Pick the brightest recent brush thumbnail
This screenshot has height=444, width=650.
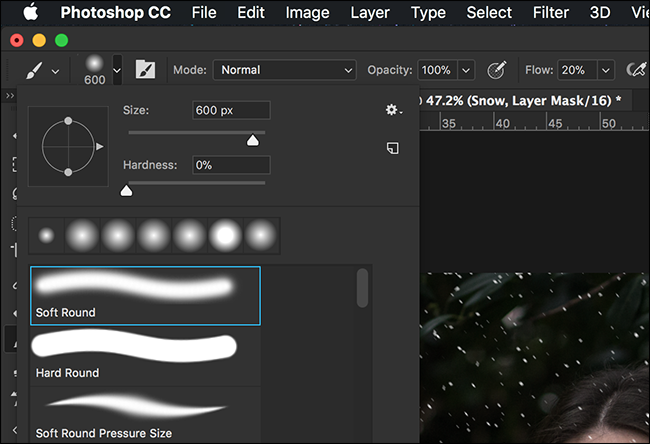pos(225,235)
